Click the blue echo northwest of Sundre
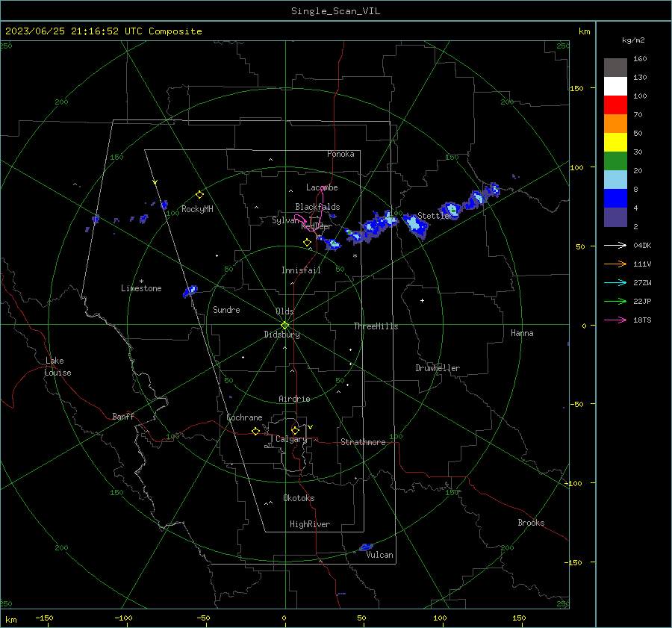Screen dimensions: 672x628 coord(190,291)
